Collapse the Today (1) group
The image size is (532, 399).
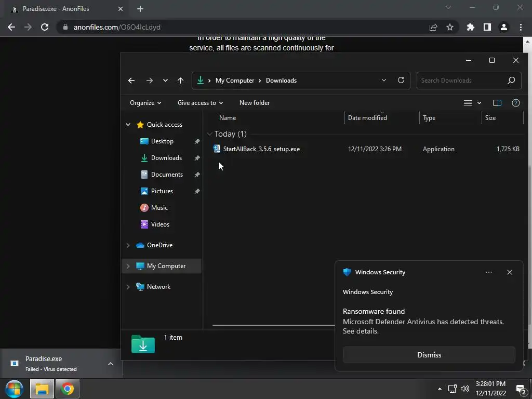click(210, 134)
